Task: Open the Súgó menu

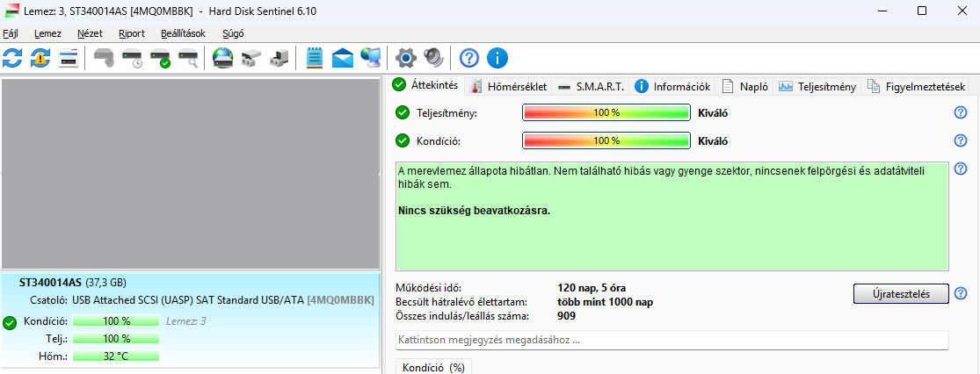Action: pos(233,33)
